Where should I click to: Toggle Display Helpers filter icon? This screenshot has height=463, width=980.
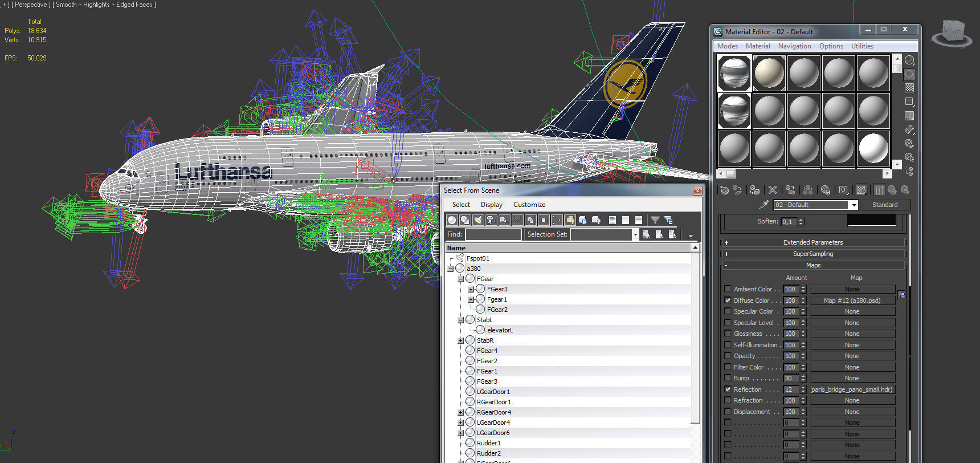pyautogui.click(x=504, y=220)
